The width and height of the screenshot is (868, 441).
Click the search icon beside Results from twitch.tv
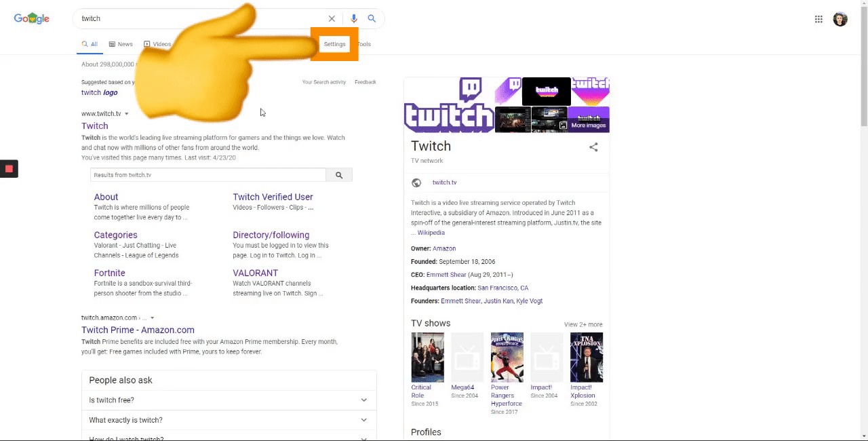(339, 175)
